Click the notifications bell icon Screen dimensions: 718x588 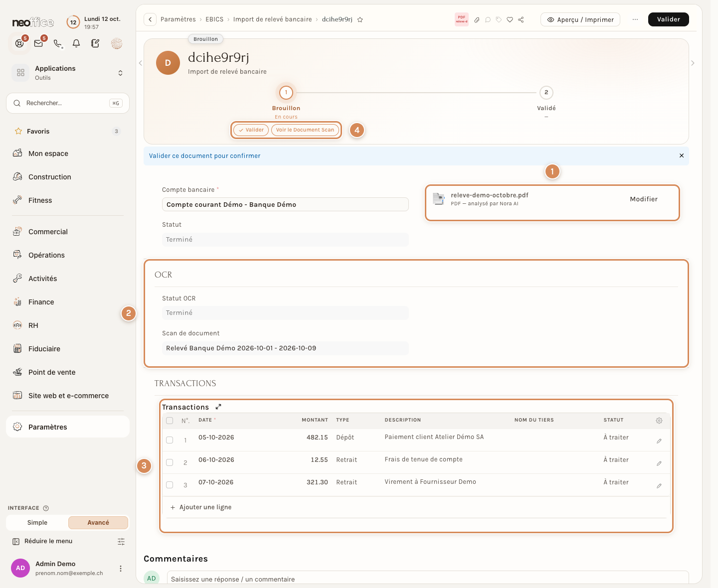coord(76,43)
